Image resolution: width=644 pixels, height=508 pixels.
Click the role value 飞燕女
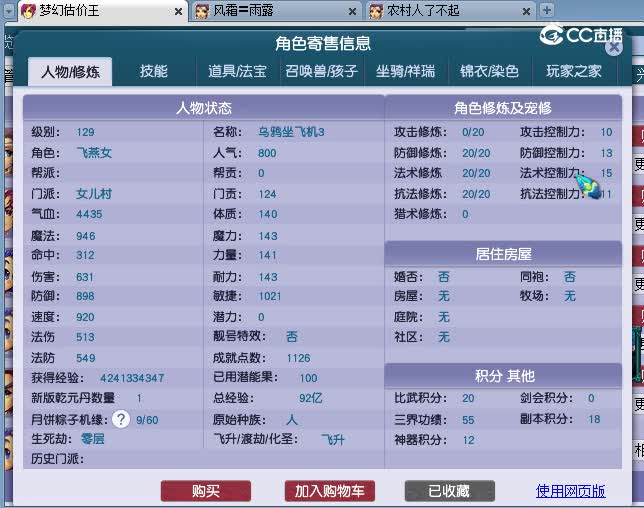94,153
